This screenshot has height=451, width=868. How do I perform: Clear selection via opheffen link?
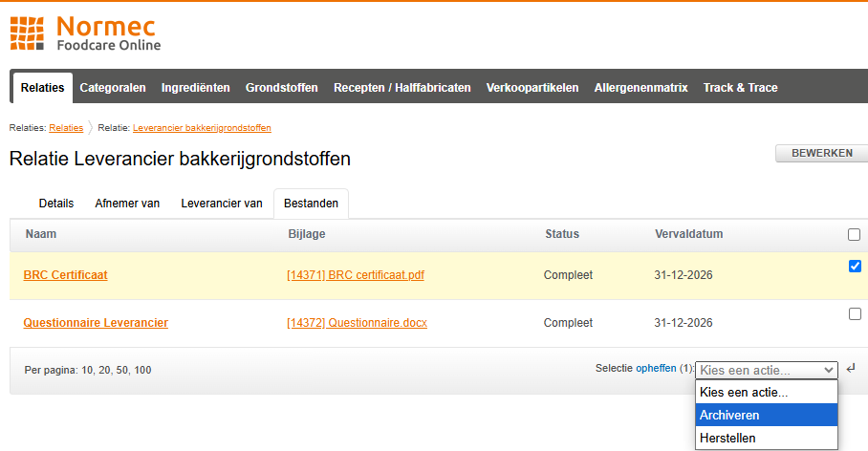click(656, 369)
